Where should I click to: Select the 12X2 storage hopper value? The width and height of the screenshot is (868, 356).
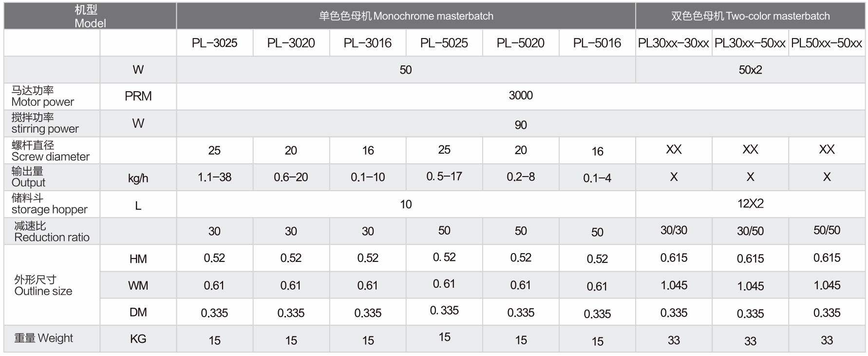point(750,204)
